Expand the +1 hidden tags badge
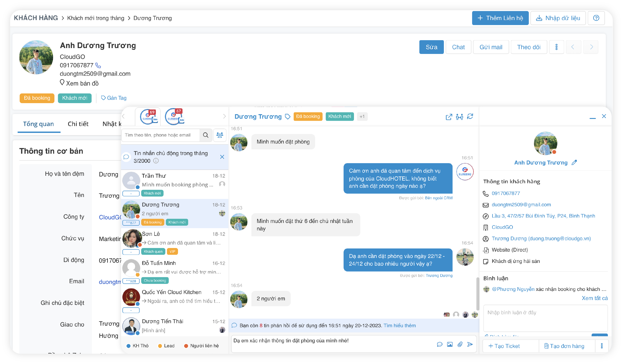Screen dimensions: 623x364 point(362,117)
